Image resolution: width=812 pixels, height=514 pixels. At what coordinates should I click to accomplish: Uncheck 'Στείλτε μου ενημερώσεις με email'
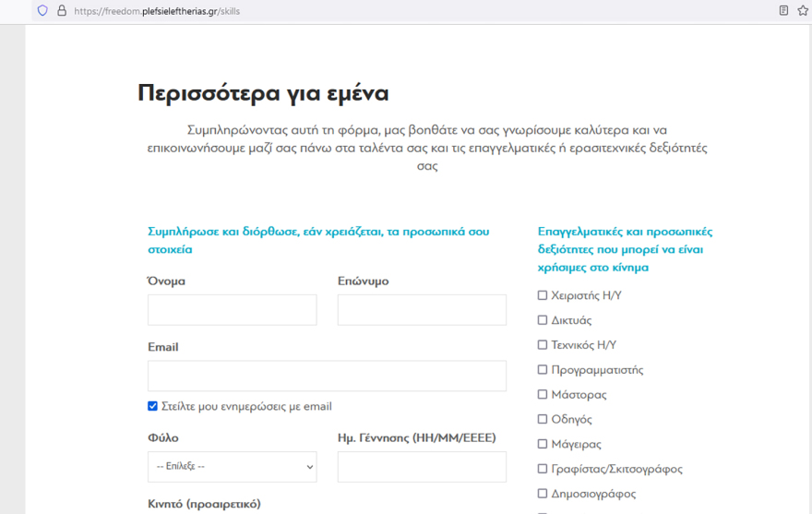point(153,406)
